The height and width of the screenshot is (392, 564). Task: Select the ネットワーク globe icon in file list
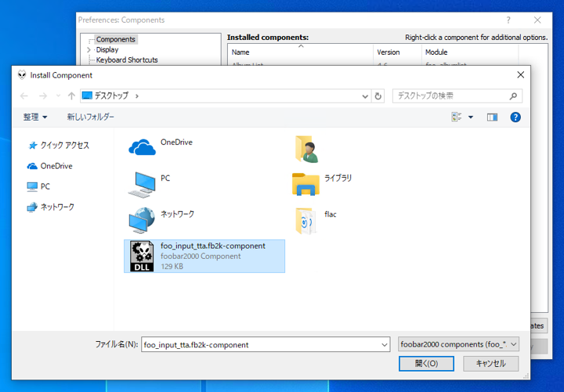tap(142, 220)
